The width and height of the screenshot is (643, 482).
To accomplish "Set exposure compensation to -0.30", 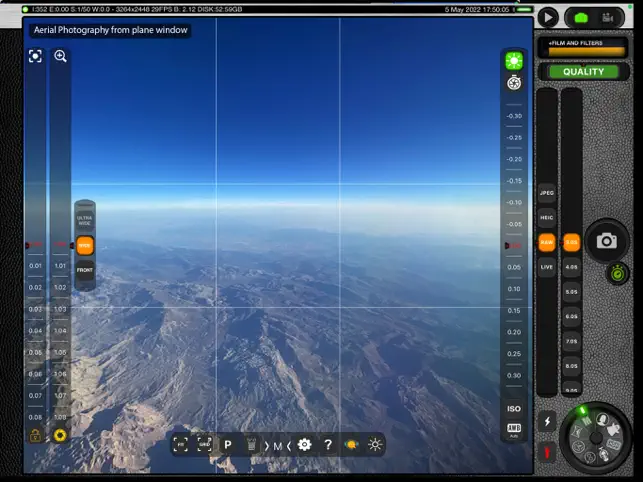I will pos(514,116).
